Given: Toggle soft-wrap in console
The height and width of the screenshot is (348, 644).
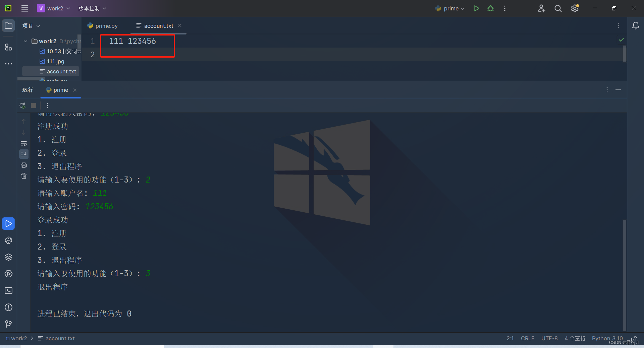Looking at the screenshot, I should coord(24,143).
